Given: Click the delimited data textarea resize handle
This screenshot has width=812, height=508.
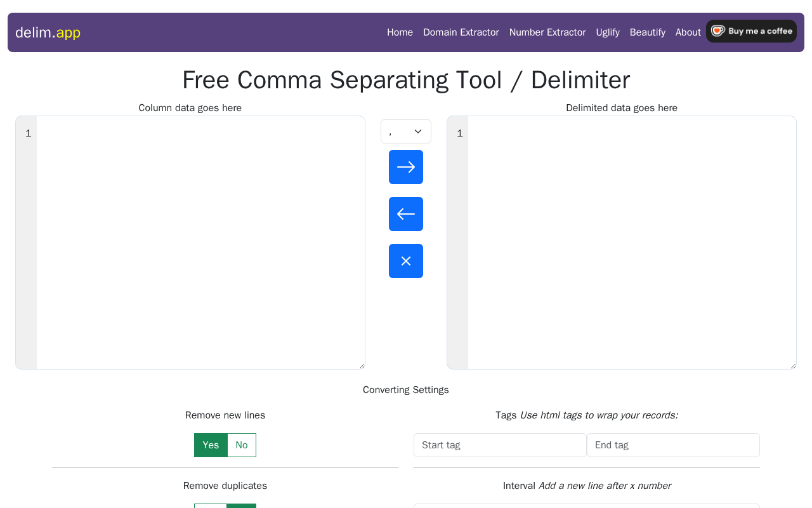Looking at the screenshot, I should [x=793, y=366].
